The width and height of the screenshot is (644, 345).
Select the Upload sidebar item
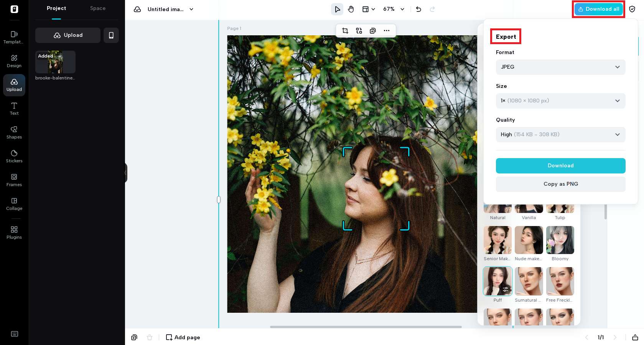pyautogui.click(x=14, y=85)
